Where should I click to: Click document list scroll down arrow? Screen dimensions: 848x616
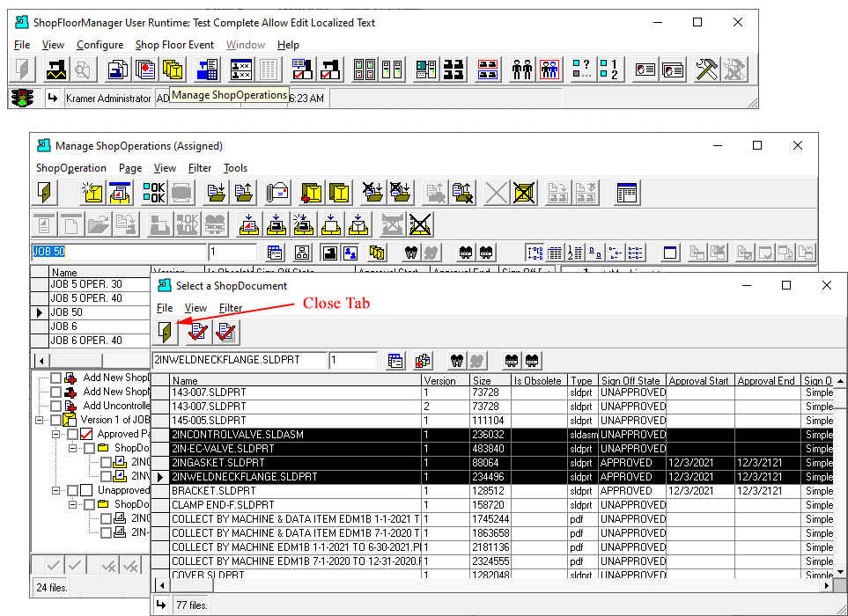click(x=840, y=571)
